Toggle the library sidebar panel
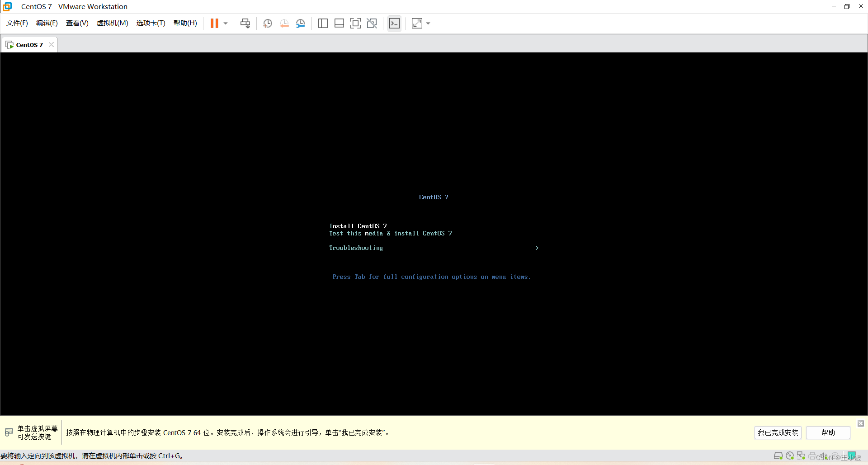868x465 pixels. tap(323, 23)
